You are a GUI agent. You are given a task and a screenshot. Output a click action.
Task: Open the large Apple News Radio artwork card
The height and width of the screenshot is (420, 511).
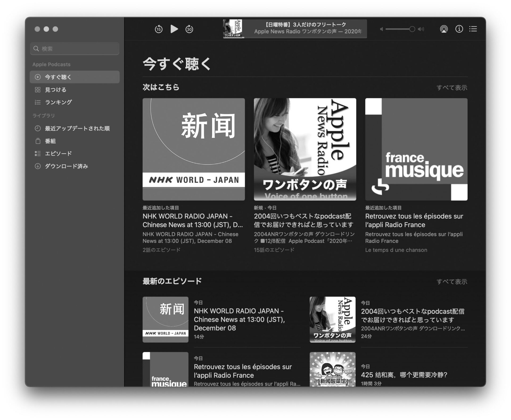click(x=305, y=149)
